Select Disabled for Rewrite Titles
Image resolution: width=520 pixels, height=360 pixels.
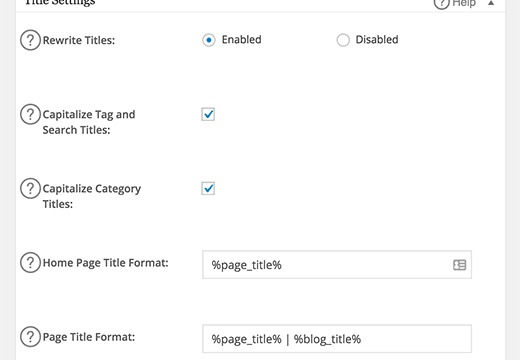343,40
